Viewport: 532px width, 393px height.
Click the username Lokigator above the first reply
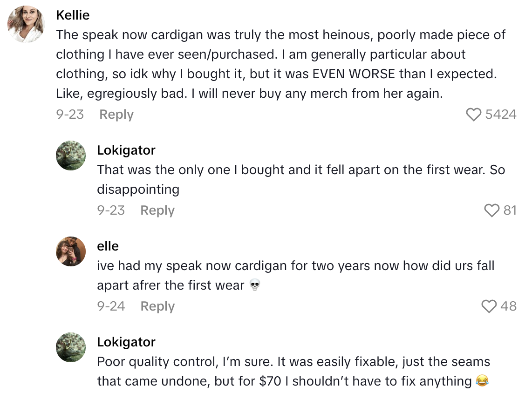(126, 150)
